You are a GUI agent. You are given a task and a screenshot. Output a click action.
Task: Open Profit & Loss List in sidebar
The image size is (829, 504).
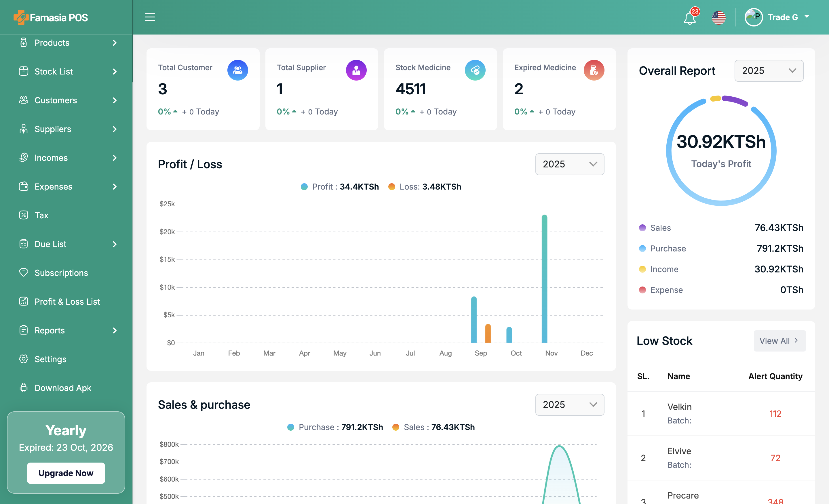(x=67, y=301)
